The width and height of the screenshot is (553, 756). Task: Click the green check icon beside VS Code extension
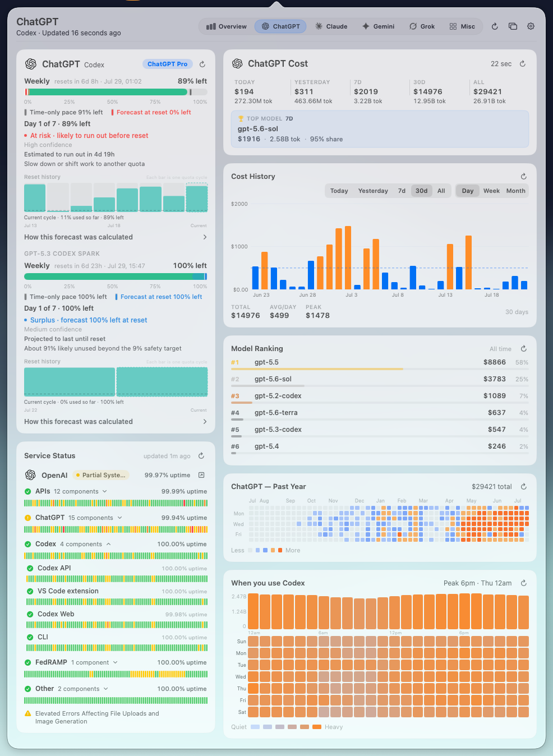[x=30, y=591]
